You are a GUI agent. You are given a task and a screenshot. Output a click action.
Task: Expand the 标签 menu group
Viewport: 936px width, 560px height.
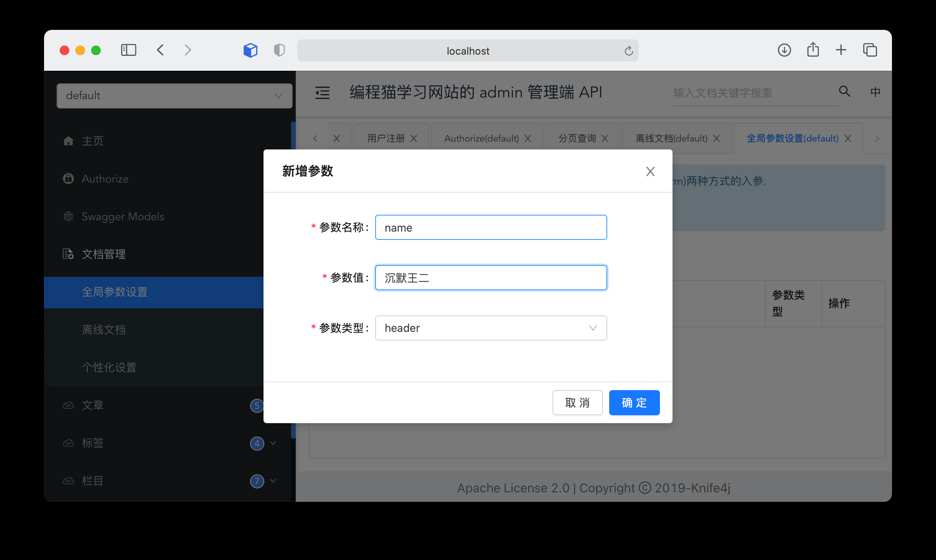(273, 443)
